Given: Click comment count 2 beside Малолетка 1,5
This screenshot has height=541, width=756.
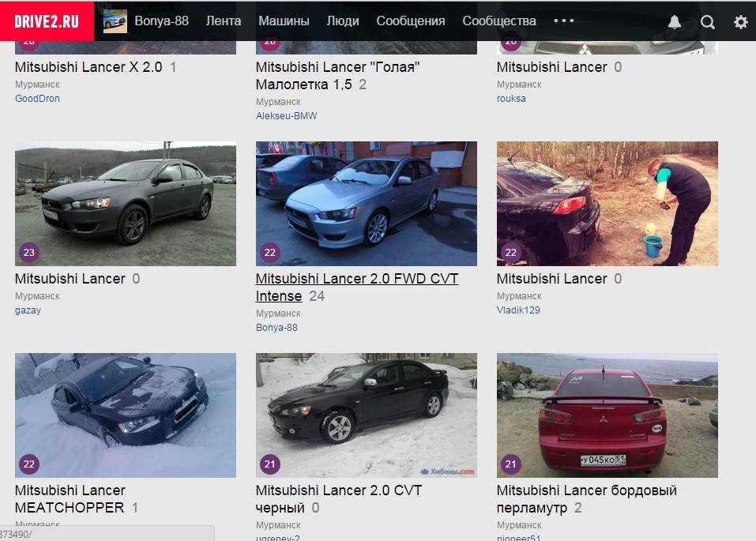Looking at the screenshot, I should coord(363,85).
